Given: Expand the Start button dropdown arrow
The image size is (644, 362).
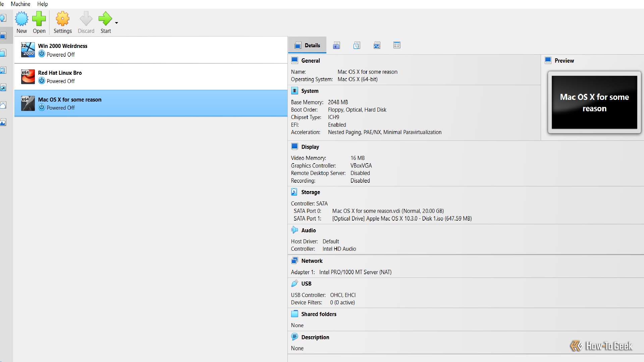Looking at the screenshot, I should (x=116, y=23).
